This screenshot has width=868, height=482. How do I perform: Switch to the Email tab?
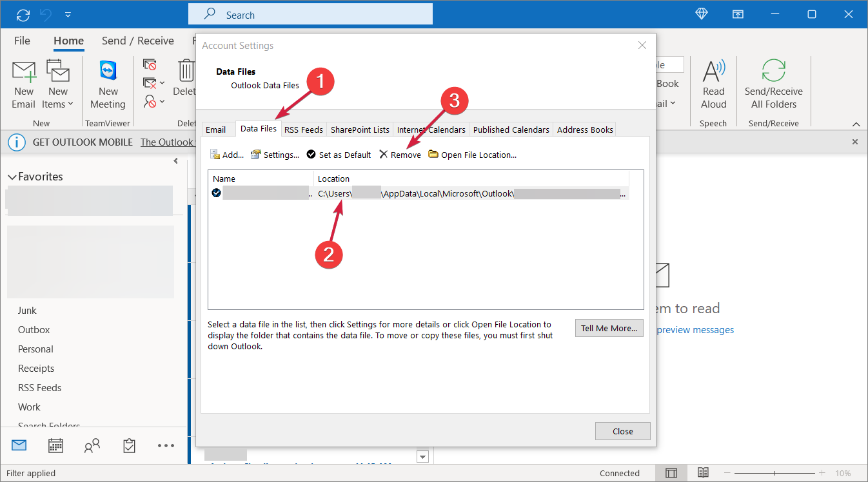click(215, 130)
